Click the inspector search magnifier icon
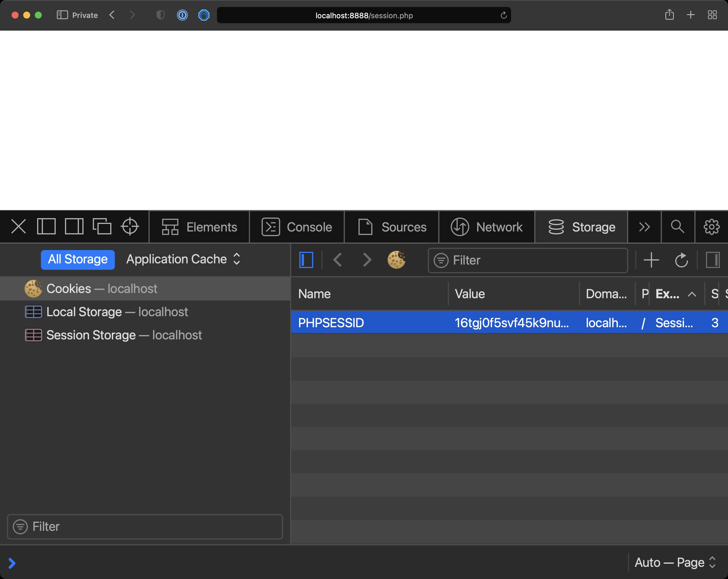Image resolution: width=728 pixels, height=579 pixels. (x=677, y=227)
